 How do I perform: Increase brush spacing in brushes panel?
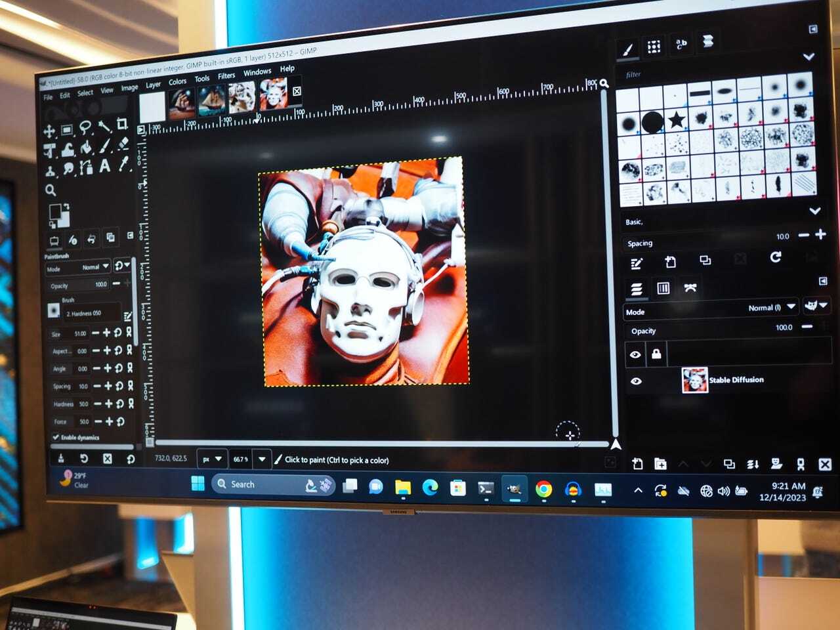(x=820, y=234)
